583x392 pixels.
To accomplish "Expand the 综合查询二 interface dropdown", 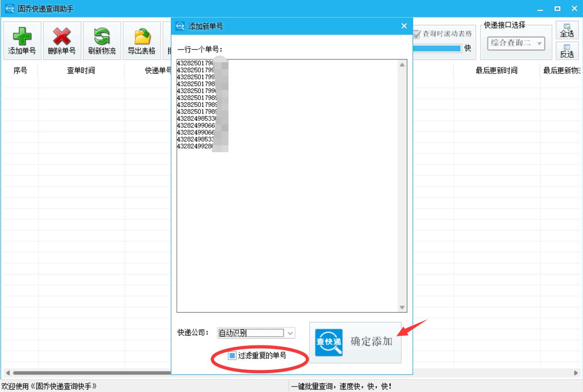I will (x=515, y=42).
